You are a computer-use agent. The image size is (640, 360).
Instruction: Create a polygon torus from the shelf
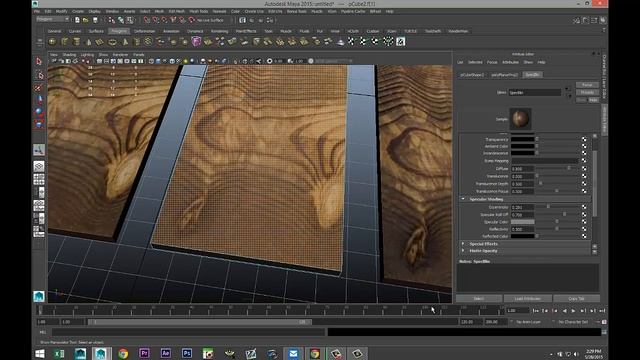click(x=112, y=41)
